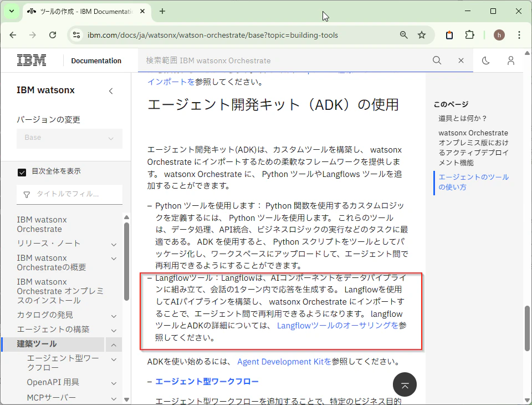Click the このページ heading text
532x405 pixels.
pyautogui.click(x=451, y=104)
